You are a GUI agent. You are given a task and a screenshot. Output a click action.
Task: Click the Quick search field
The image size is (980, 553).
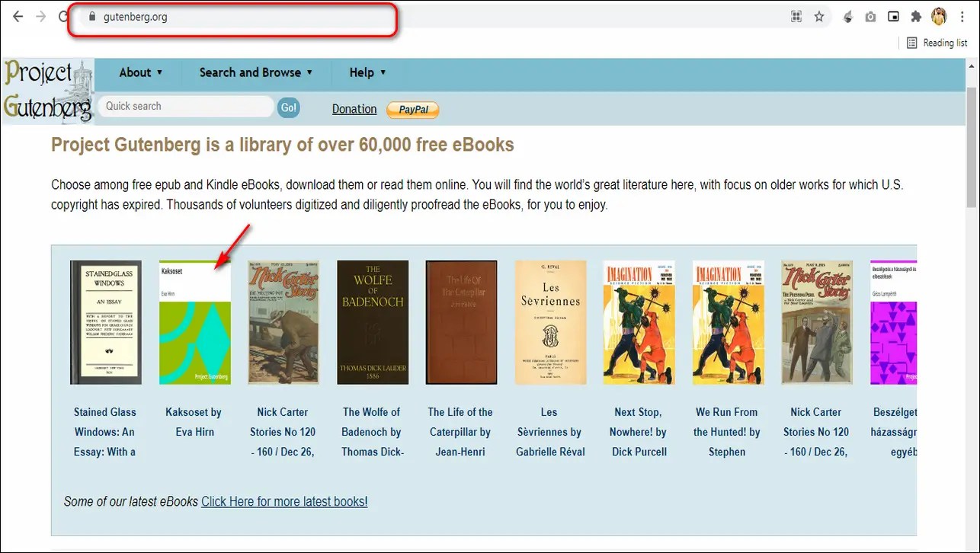point(186,107)
